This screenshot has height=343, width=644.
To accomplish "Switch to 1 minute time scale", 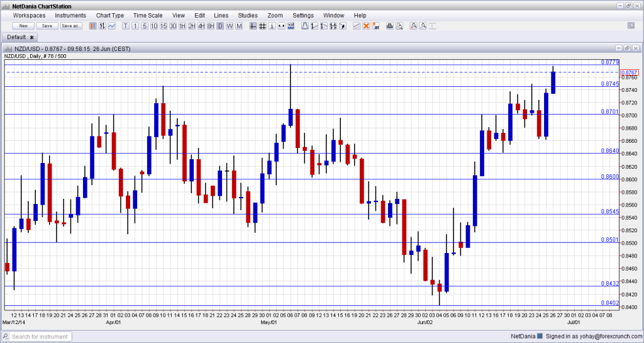I will [x=135, y=26].
